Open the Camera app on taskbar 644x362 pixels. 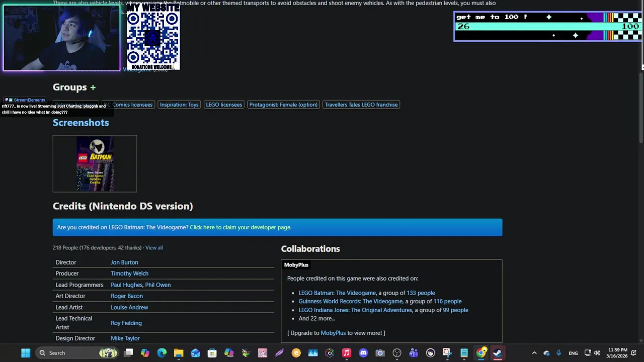380,353
